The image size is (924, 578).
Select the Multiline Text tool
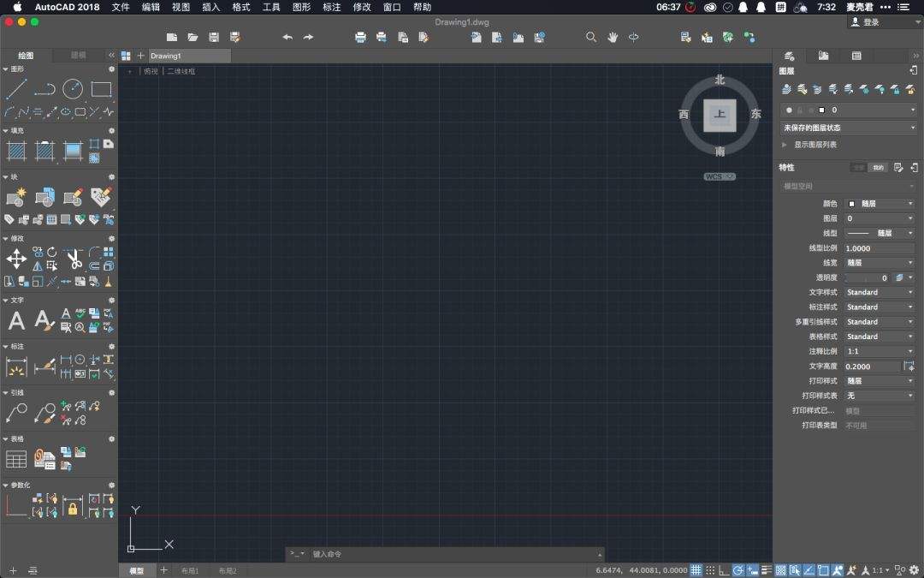pyautogui.click(x=16, y=320)
